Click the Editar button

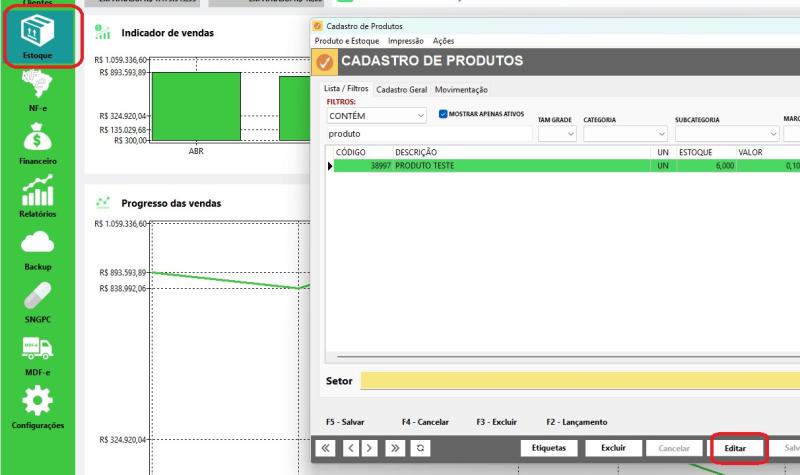click(x=735, y=448)
